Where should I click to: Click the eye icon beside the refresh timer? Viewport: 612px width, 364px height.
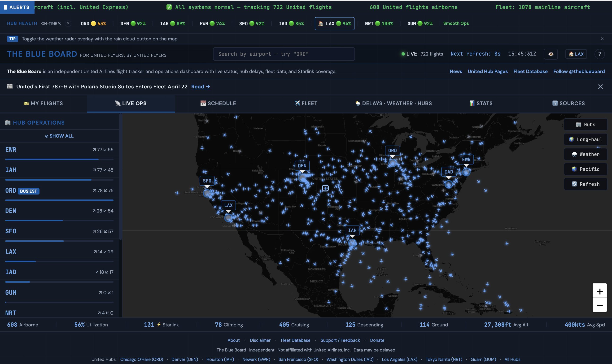(x=551, y=54)
